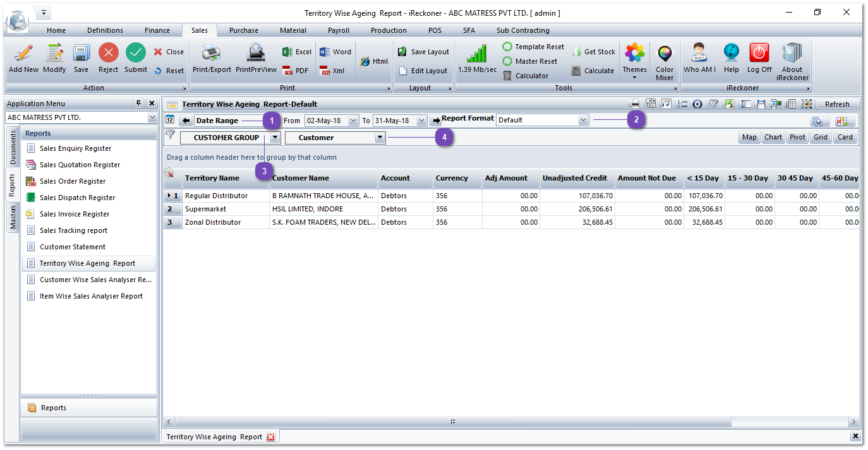Click the Submit green checkmark icon
868x450 pixels.
pyautogui.click(x=135, y=54)
